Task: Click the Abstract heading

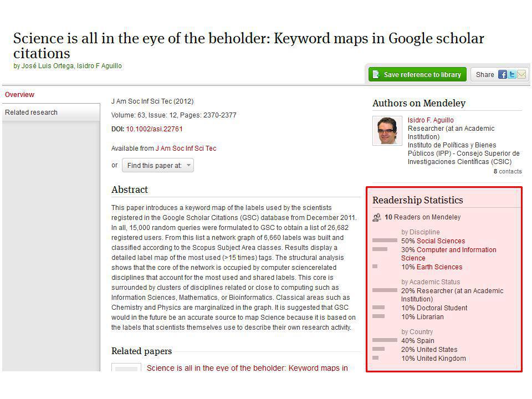Action: (130, 190)
